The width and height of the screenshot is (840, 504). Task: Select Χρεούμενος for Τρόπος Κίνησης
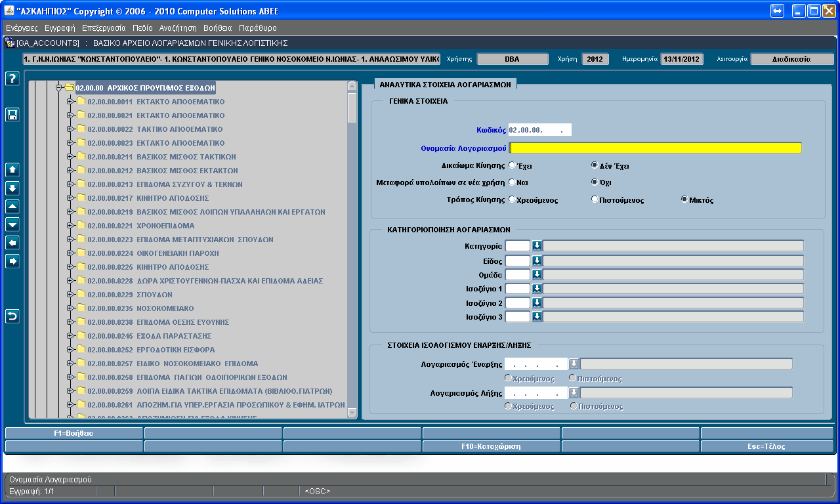[512, 199]
